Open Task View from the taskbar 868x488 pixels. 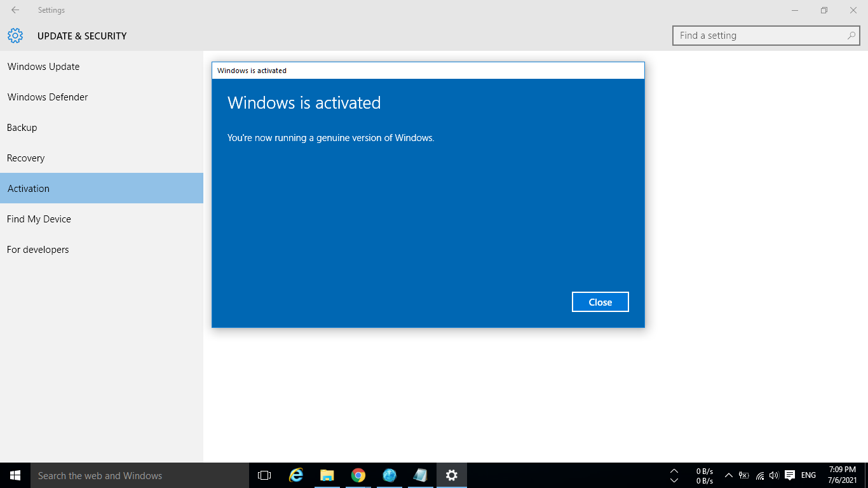(x=264, y=475)
